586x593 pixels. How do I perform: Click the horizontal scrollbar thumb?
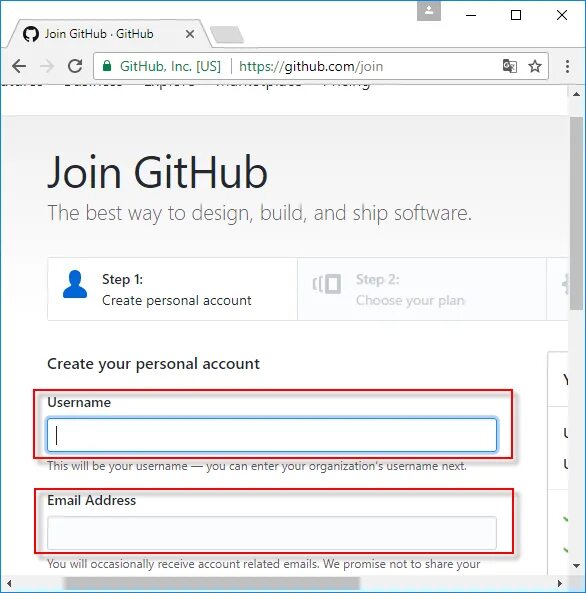coord(212,583)
